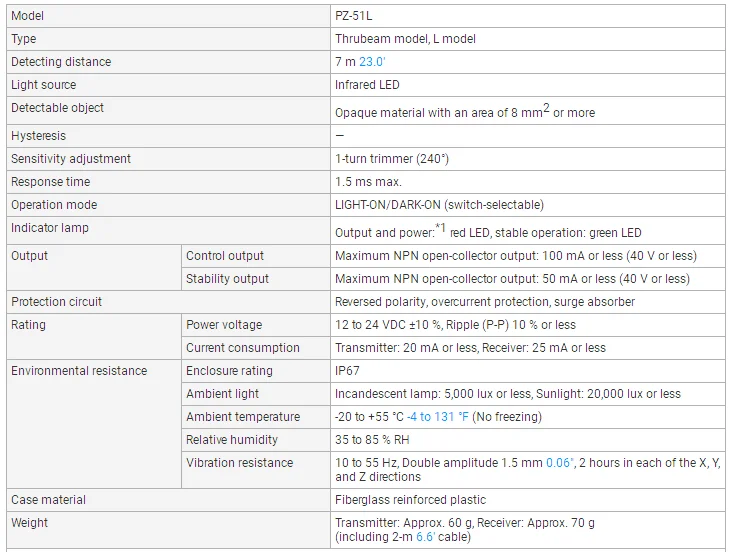Click the Thrubeam model, L model text

click(405, 39)
